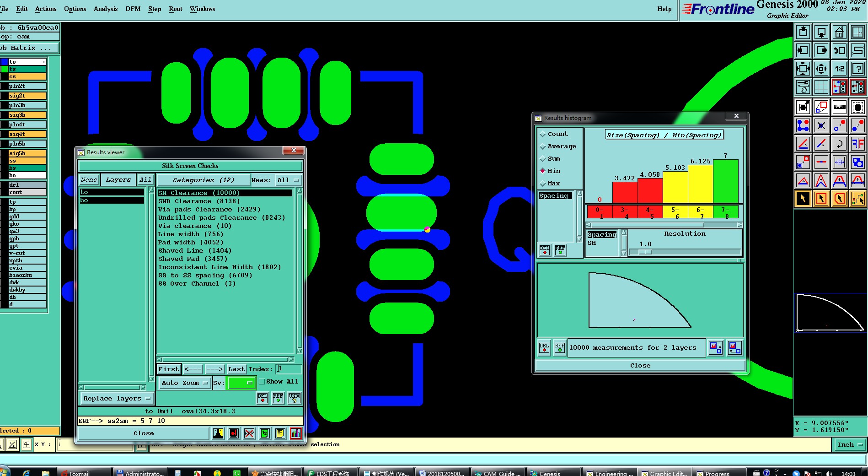The width and height of the screenshot is (868, 476).
Task: Click the pan up arrow icon
Action: pyautogui.click(x=803, y=32)
